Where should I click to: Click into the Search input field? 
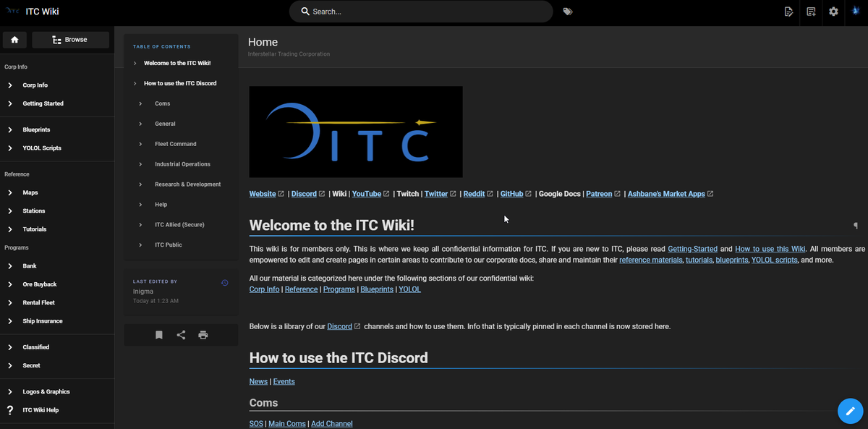427,12
